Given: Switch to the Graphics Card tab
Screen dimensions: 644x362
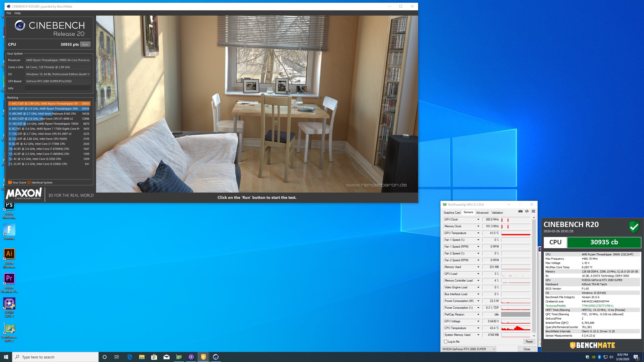Looking at the screenshot, I should click(x=452, y=213).
